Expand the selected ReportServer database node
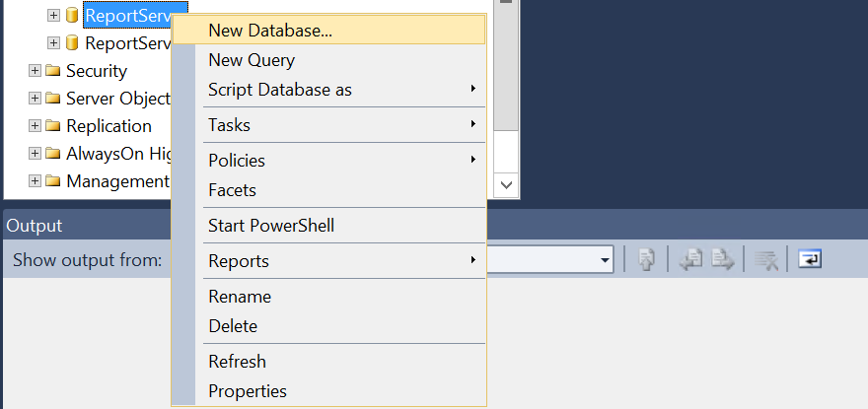 pyautogui.click(x=53, y=16)
